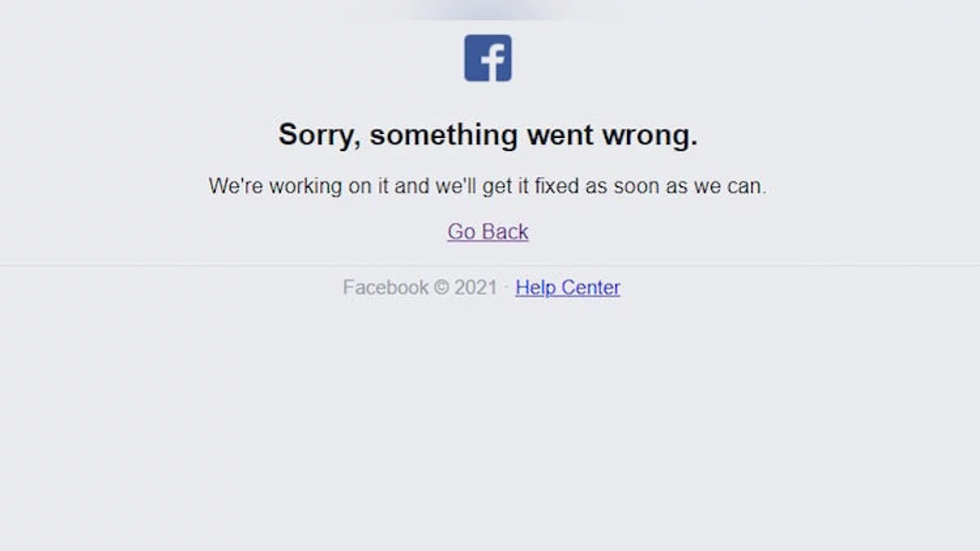The width and height of the screenshot is (980, 551).
Task: Click the "Sorry, something went wrong." heading
Action: coord(488,135)
